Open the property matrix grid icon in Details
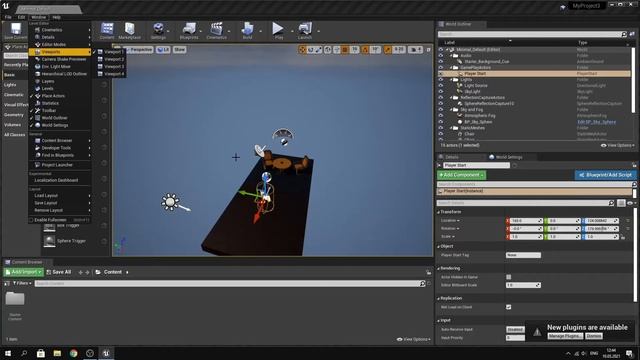The image size is (640, 360). tap(621, 203)
